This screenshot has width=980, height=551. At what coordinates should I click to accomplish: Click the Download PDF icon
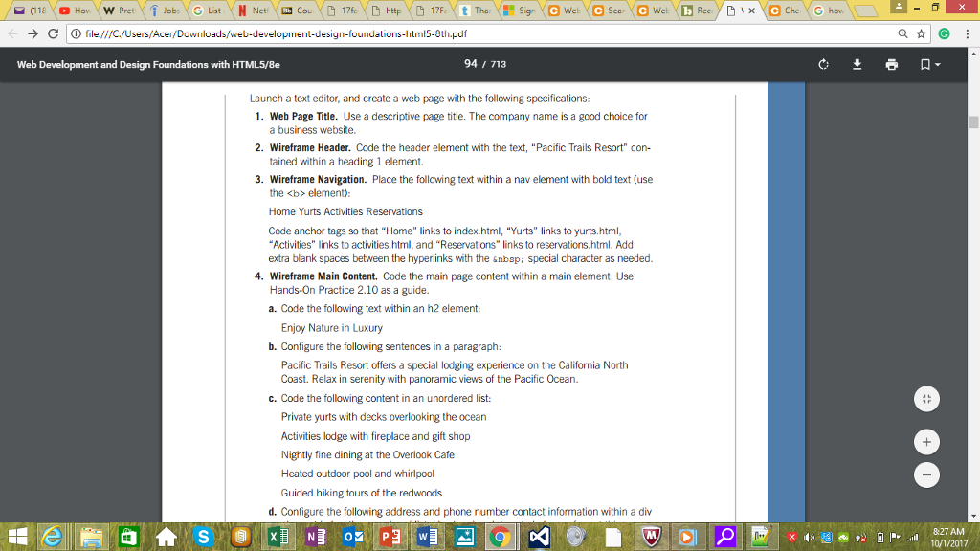click(x=857, y=64)
